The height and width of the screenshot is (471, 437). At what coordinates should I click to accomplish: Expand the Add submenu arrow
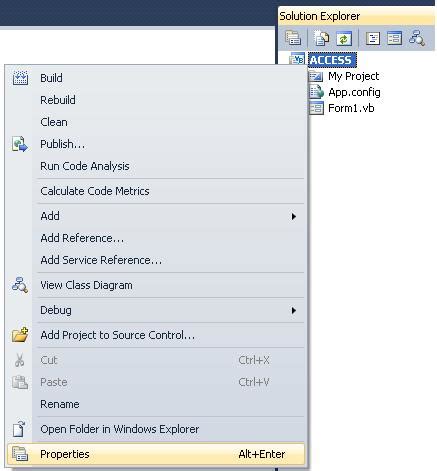294,217
